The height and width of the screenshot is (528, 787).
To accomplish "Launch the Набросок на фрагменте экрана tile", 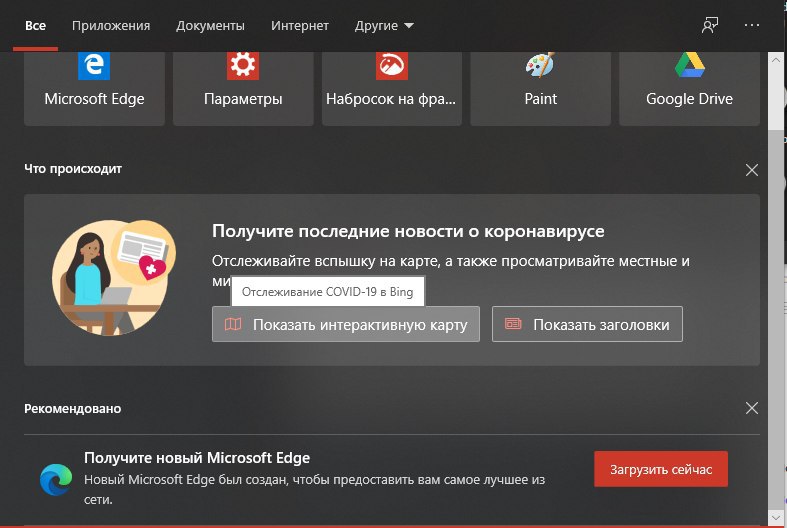I will [391, 88].
